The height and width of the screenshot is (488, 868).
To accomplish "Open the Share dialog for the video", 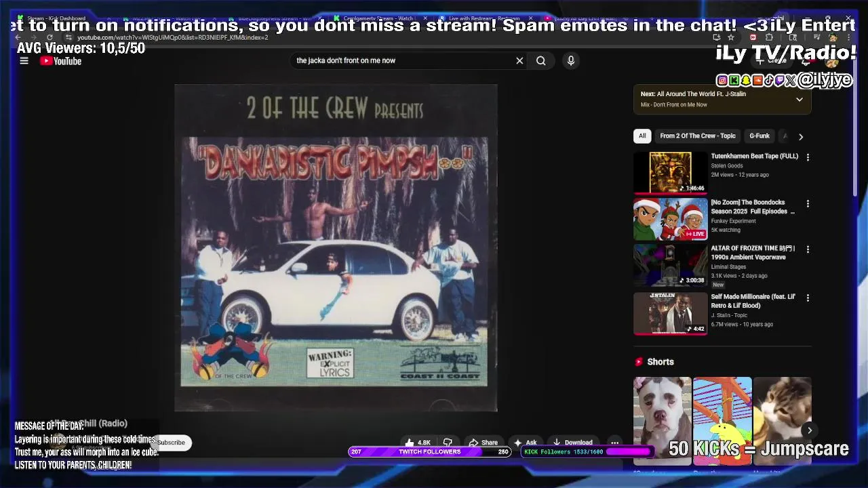I will 484,443.
